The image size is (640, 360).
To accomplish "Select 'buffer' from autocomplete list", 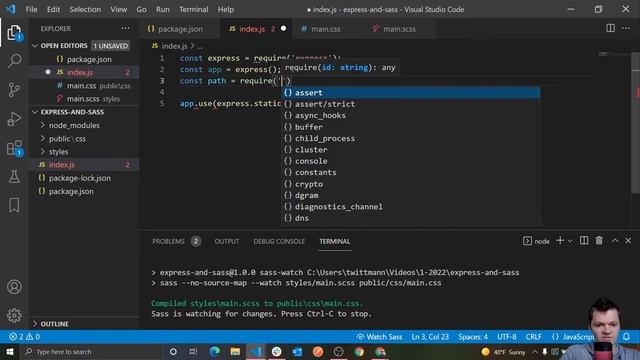I will coord(411,127).
